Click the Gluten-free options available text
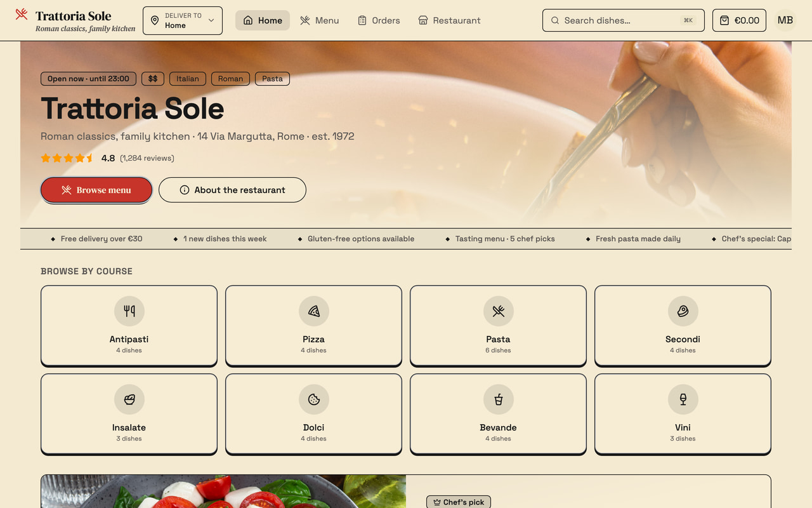This screenshot has height=508, width=812. coord(361,239)
